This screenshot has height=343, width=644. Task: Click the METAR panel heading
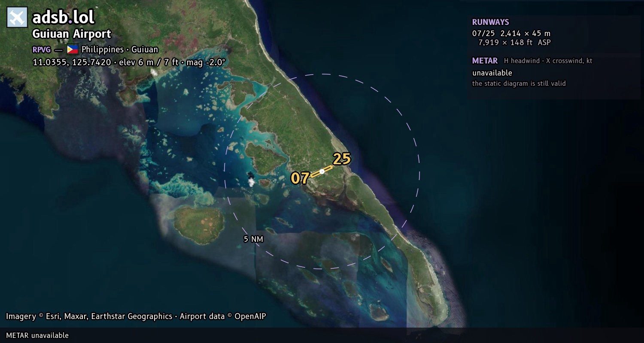pyautogui.click(x=485, y=61)
